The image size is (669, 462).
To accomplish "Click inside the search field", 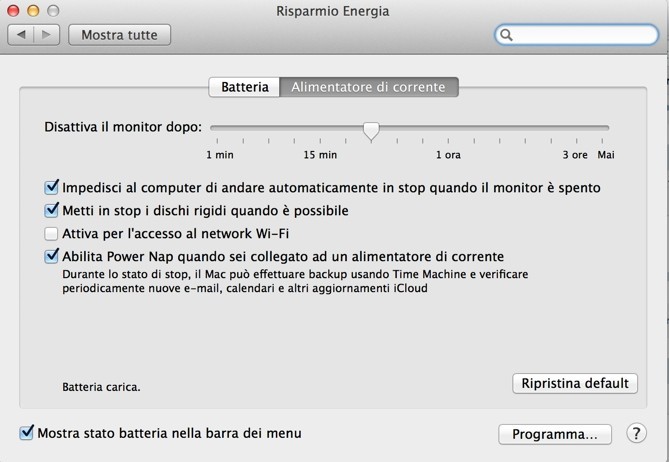I will coord(580,35).
